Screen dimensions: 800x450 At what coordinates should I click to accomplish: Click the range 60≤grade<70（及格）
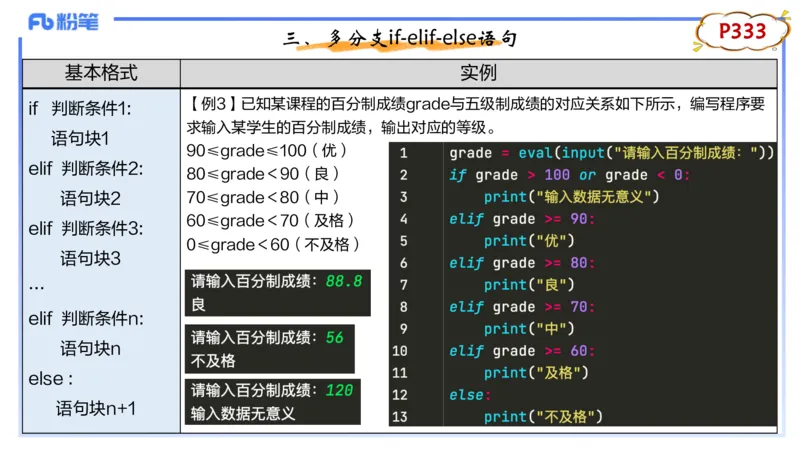pyautogui.click(x=270, y=221)
